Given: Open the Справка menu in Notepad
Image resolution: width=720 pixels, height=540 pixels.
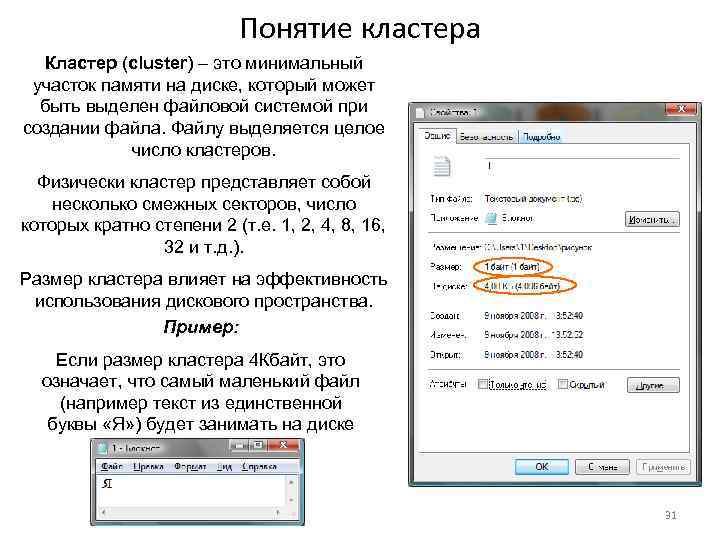Looking at the screenshot, I should [259, 467].
